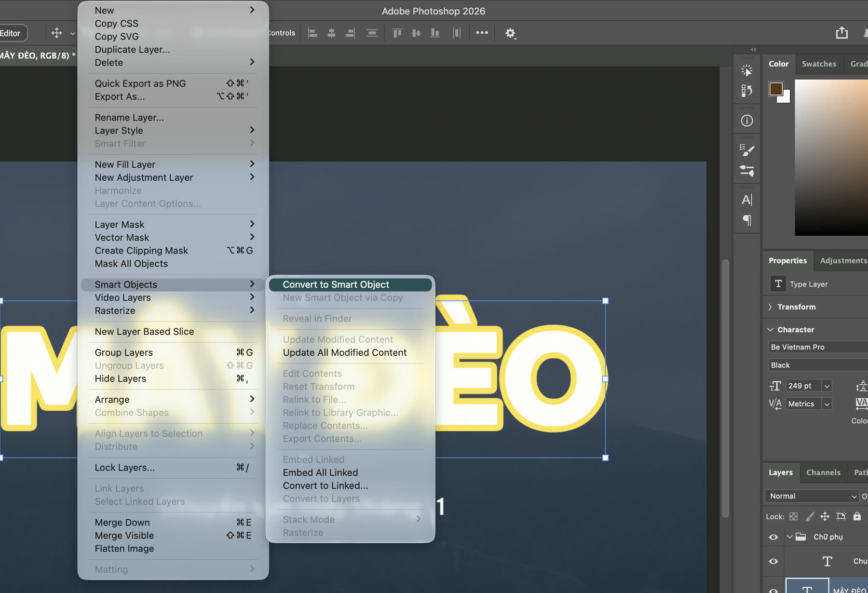
Task: Choose Convert to Smart Object
Action: tap(350, 285)
